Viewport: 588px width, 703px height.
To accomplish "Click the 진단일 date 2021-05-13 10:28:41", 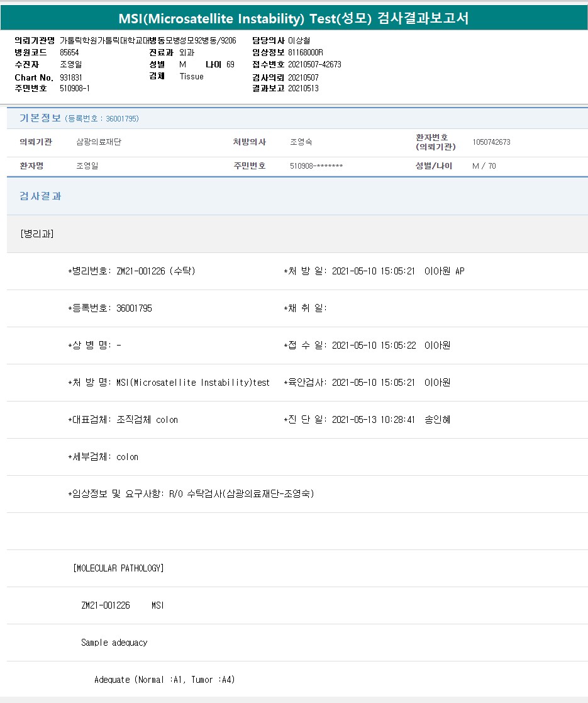I will tap(373, 420).
